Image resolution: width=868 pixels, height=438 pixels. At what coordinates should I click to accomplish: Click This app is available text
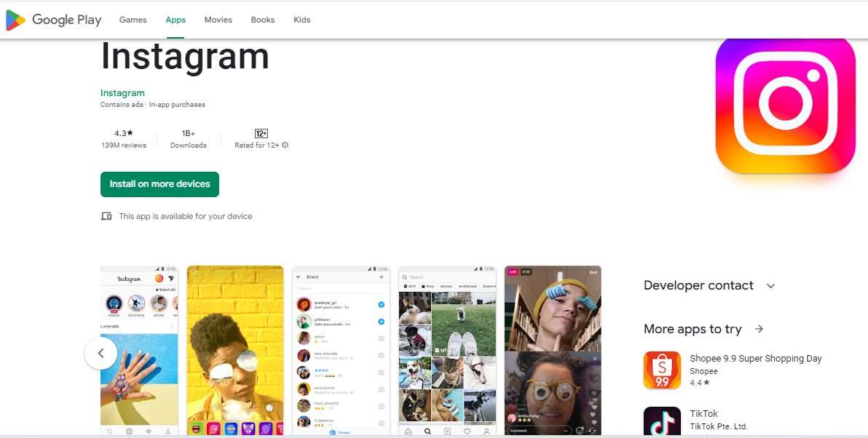click(186, 216)
